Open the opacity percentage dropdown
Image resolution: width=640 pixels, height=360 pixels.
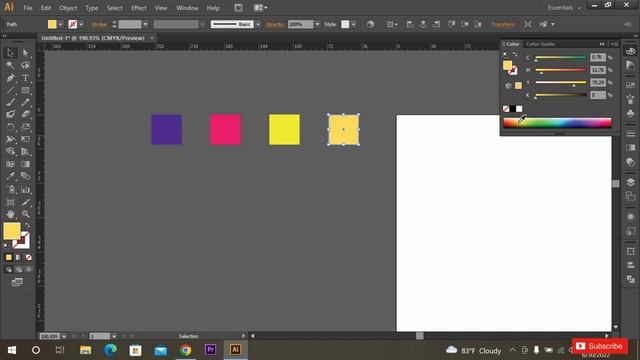(317, 24)
